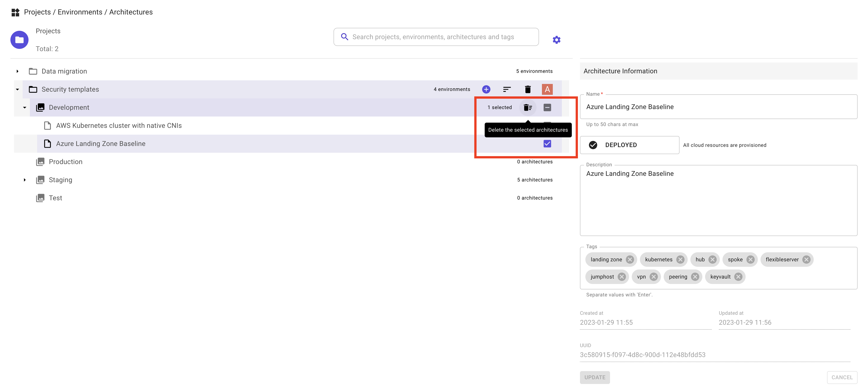
Task: Open the settings gear icon
Action: (x=557, y=40)
